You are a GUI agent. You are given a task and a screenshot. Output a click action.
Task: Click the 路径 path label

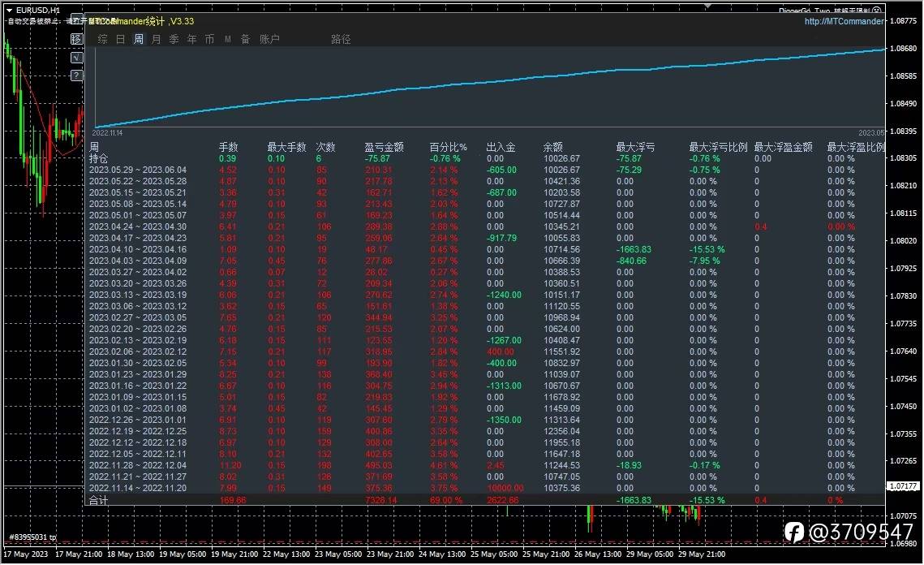(x=341, y=39)
